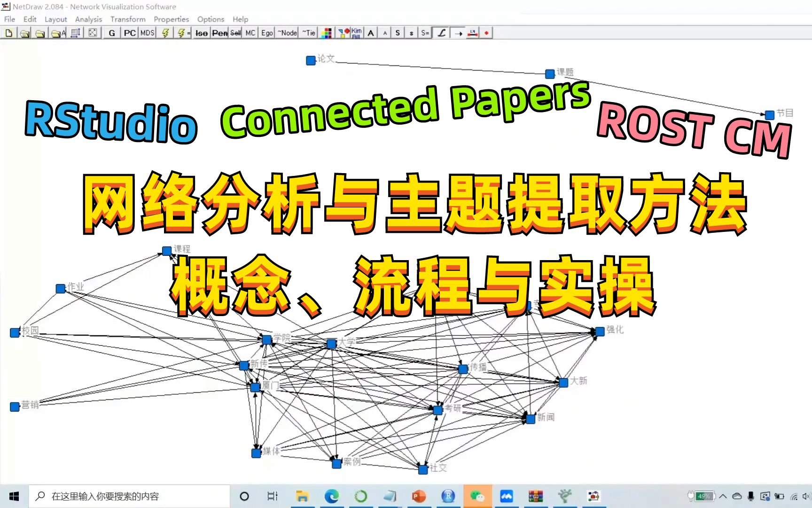Click the small A label size icon
The height and width of the screenshot is (508, 812).
point(385,33)
